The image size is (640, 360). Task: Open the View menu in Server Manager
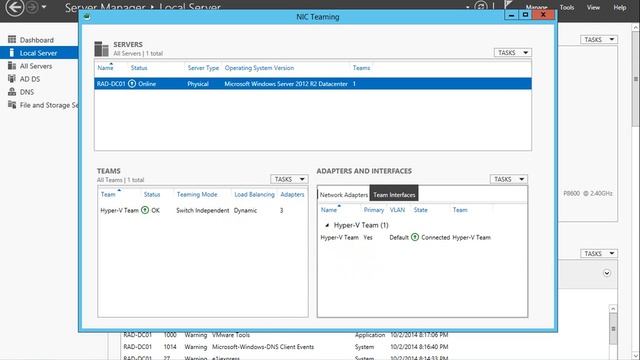(x=593, y=7)
